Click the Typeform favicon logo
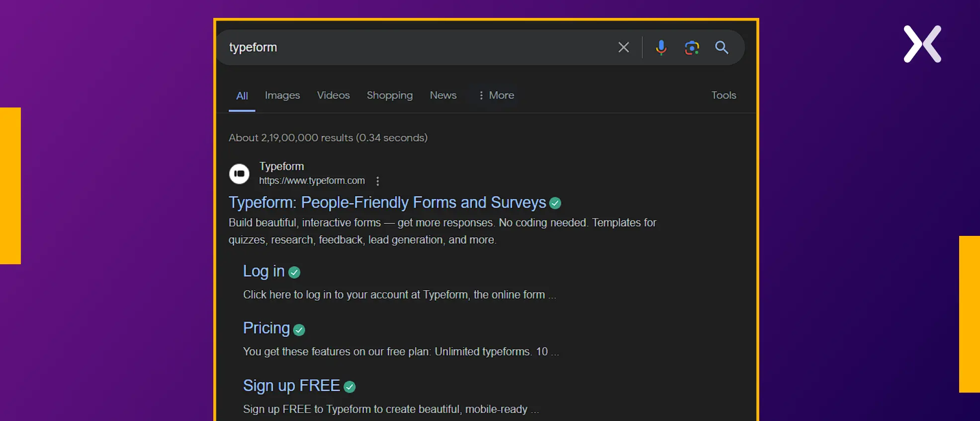This screenshot has height=421, width=980. [x=239, y=174]
